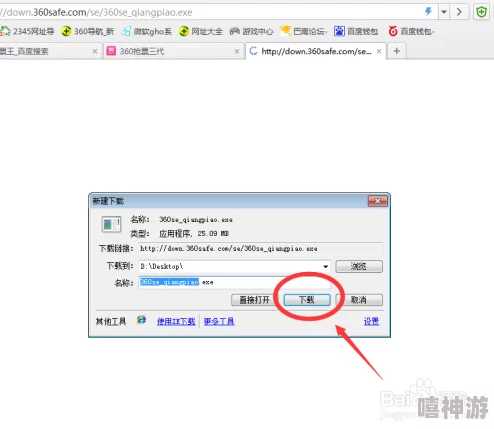Image resolution: width=494 pixels, height=429 pixels.
Task: Click the 名称 filename input field
Action: coord(235,282)
